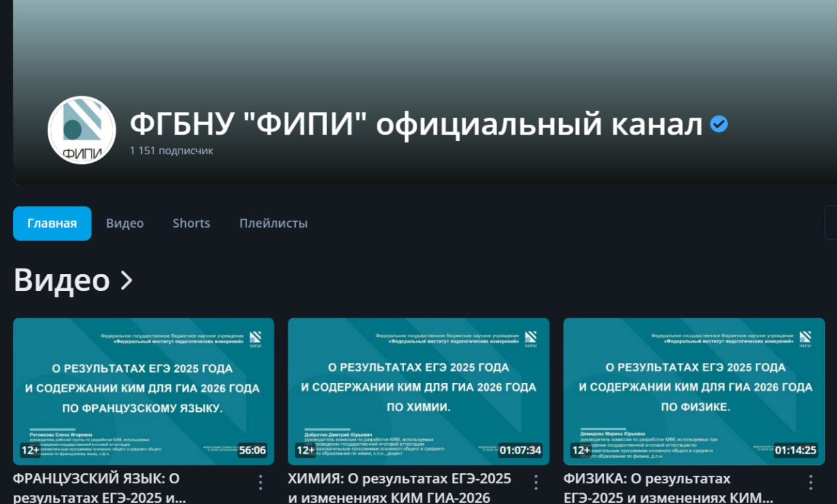The height and width of the screenshot is (504, 837).
Task: Open the three-dot menu on the Chemistry video
Action: (x=537, y=482)
